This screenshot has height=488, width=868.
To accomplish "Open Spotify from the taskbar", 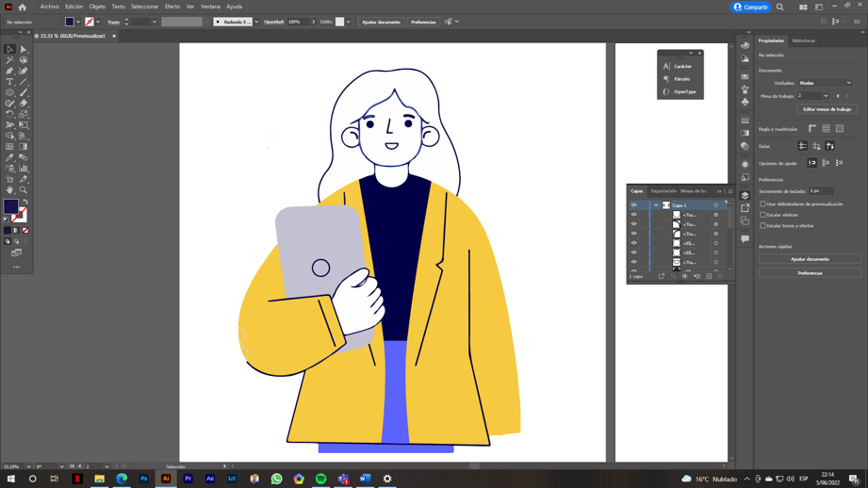I will tap(320, 479).
